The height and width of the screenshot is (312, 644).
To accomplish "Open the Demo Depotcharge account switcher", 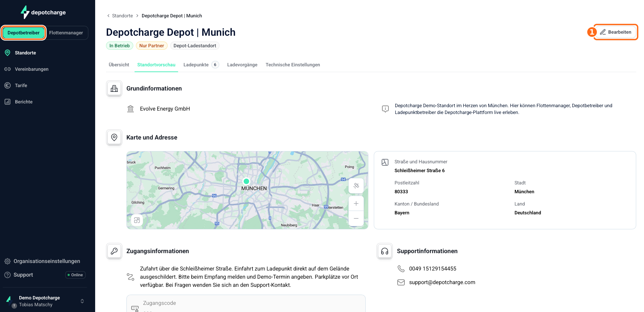I will click(x=45, y=301).
